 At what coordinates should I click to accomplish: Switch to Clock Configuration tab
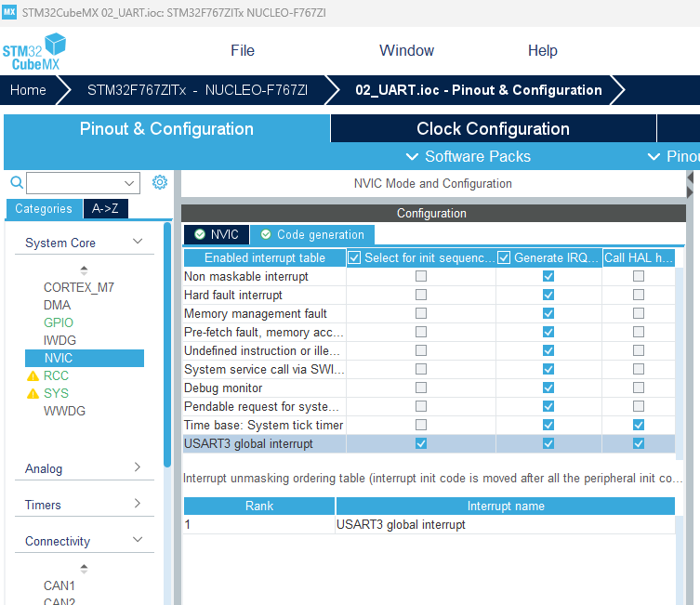(494, 128)
